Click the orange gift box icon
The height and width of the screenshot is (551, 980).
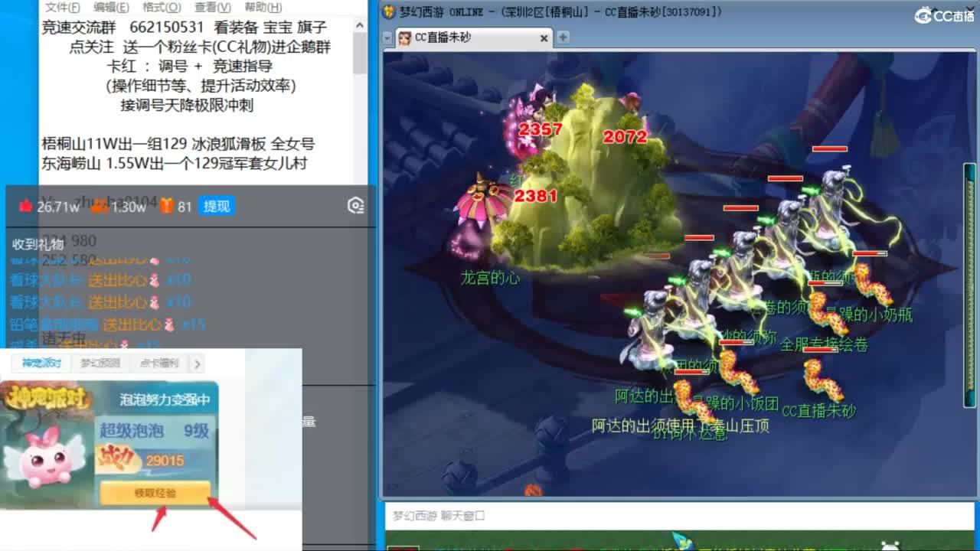click(167, 206)
